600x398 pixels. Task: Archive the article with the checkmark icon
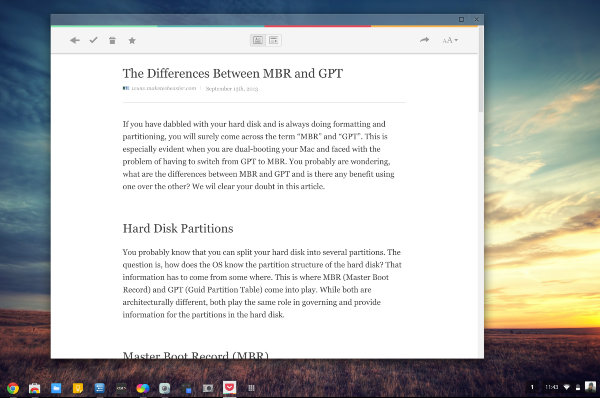[x=93, y=40]
